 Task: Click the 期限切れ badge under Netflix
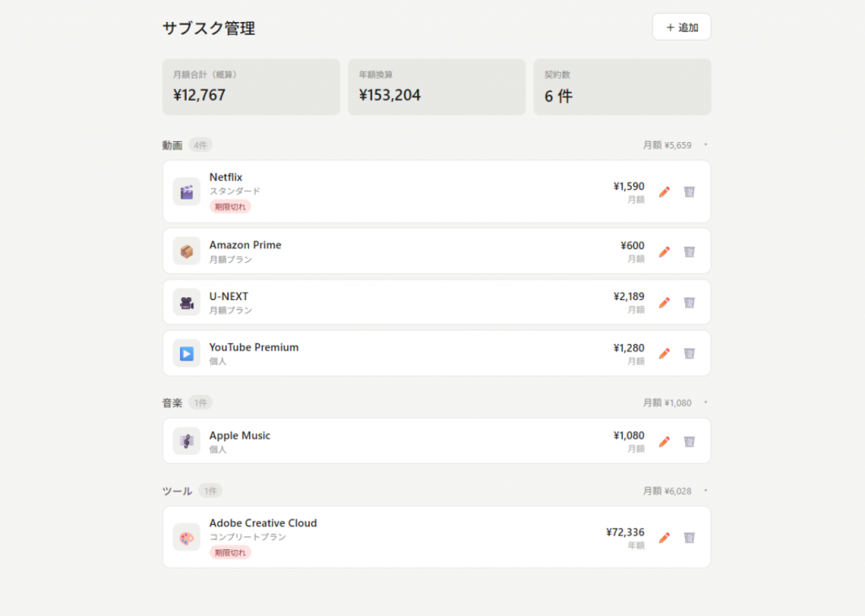231,206
